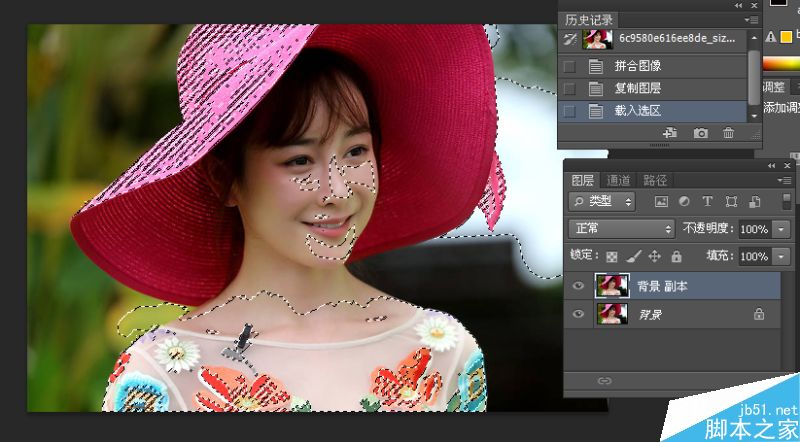Hide the 背景 layer

coord(578,314)
